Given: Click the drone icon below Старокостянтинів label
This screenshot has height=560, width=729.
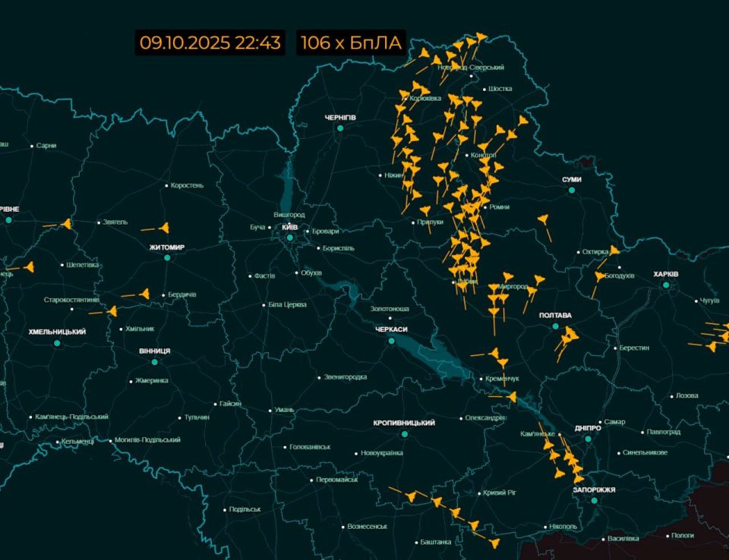Looking at the screenshot, I should click(112, 310).
